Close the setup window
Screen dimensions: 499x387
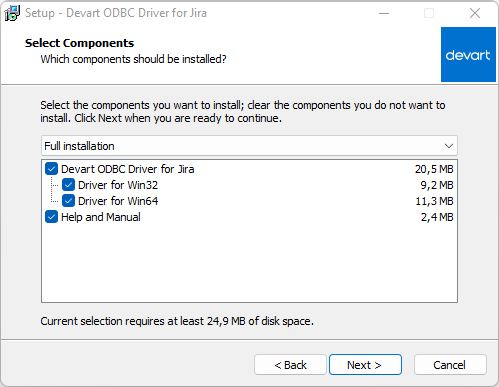475,13
